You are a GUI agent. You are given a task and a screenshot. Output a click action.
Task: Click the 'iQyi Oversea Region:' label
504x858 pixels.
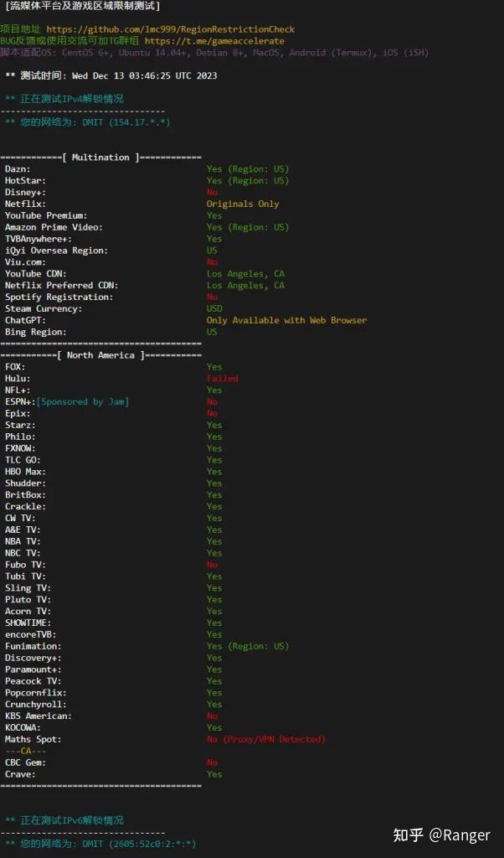click(56, 251)
